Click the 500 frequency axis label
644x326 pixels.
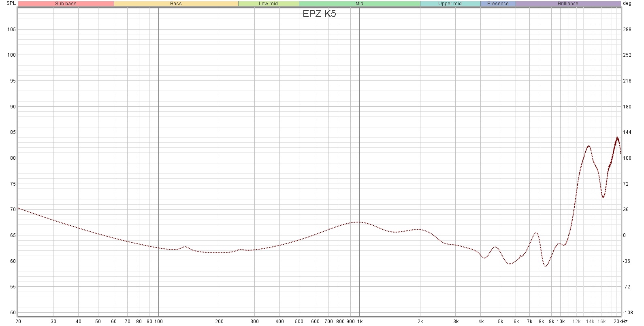tap(299, 322)
